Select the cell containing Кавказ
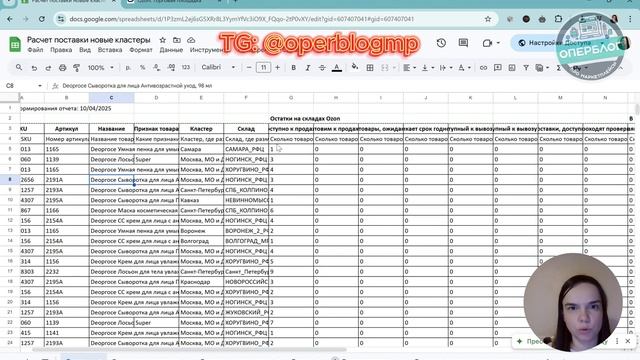Screen dimensions: 640x360 click(201, 200)
